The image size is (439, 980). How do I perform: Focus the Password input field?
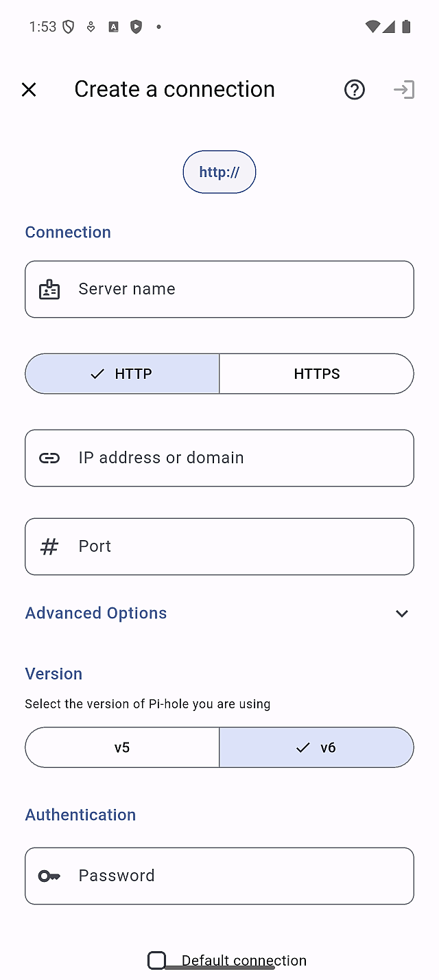(x=240, y=876)
